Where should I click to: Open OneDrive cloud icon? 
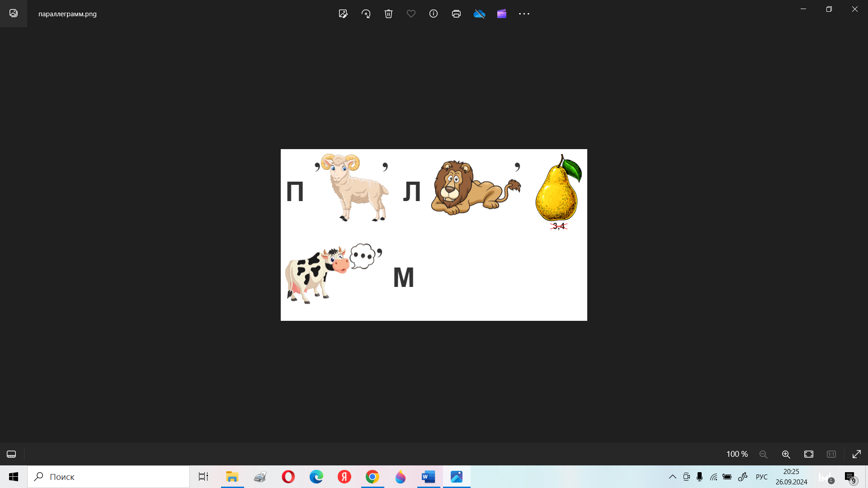pyautogui.click(x=479, y=14)
